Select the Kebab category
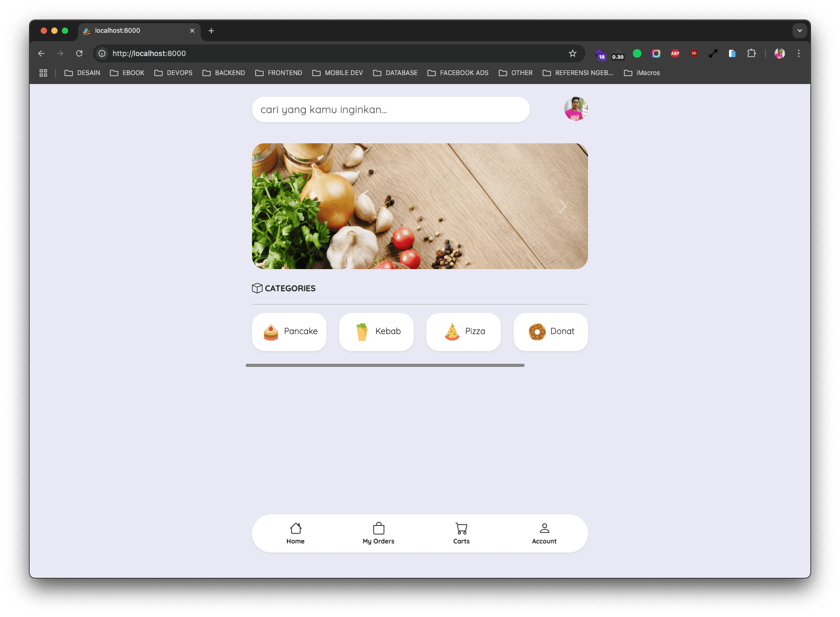 click(376, 331)
